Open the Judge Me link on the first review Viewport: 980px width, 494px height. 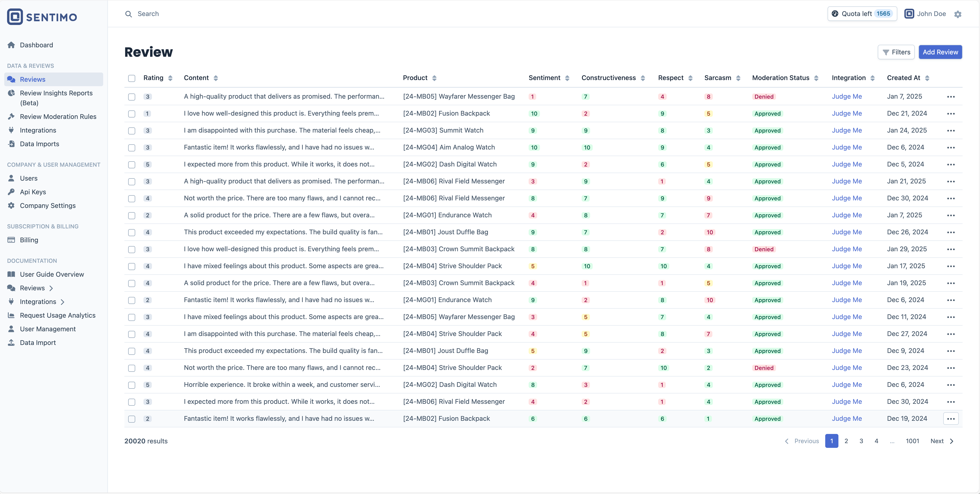846,97
